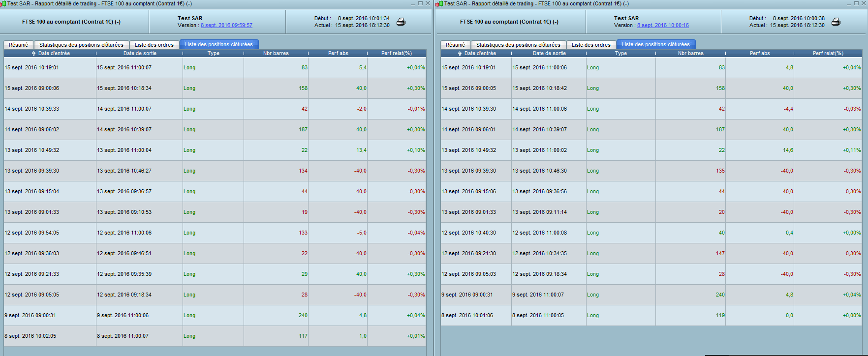The image size is (868, 356).
Task: Open the Résumé tab in the left window
Action: point(19,45)
